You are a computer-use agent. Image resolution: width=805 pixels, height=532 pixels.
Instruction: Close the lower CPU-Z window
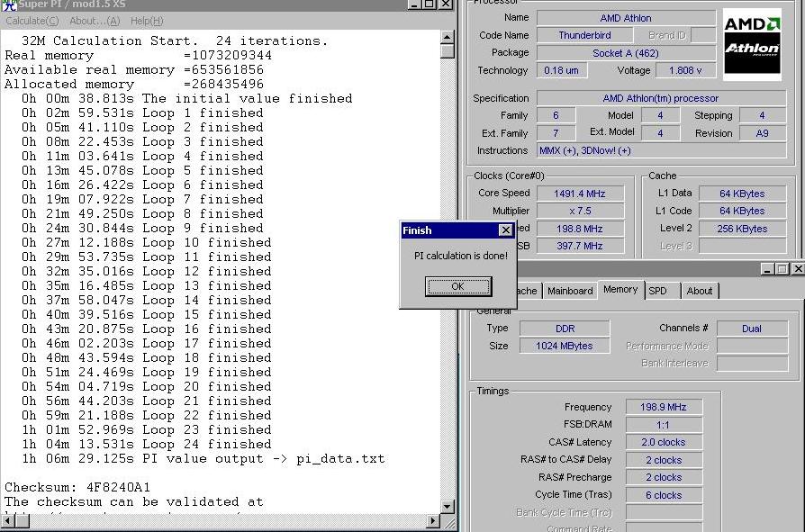click(798, 269)
